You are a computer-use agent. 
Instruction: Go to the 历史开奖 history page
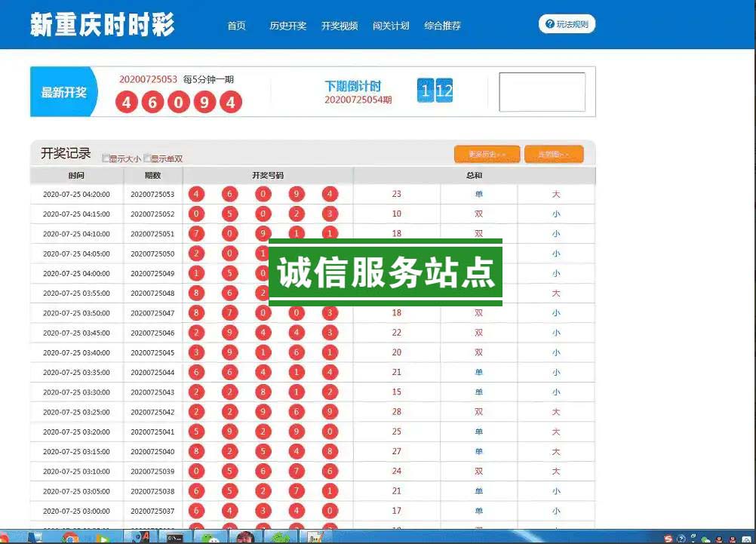pyautogui.click(x=287, y=26)
